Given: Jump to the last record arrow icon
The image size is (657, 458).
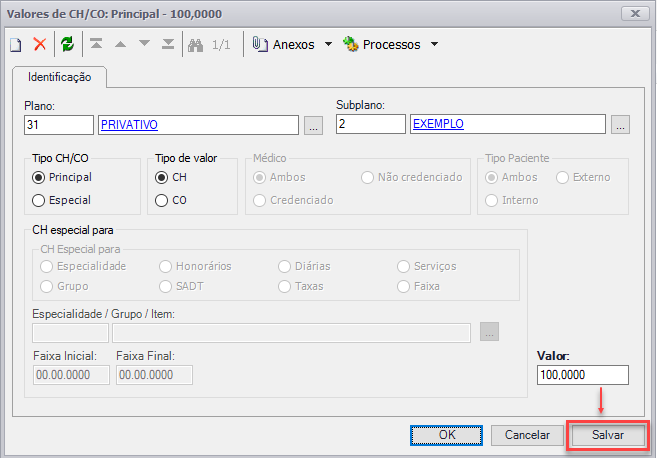Looking at the screenshot, I should coord(168,44).
